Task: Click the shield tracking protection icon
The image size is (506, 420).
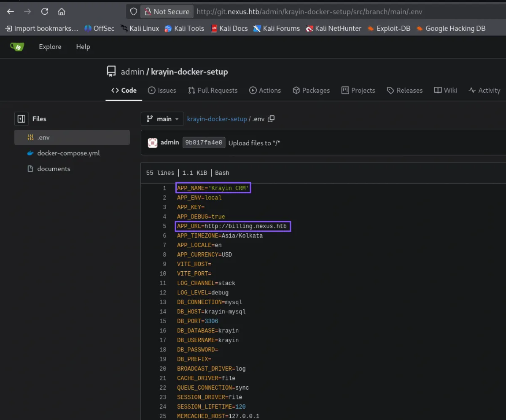Action: click(134, 12)
